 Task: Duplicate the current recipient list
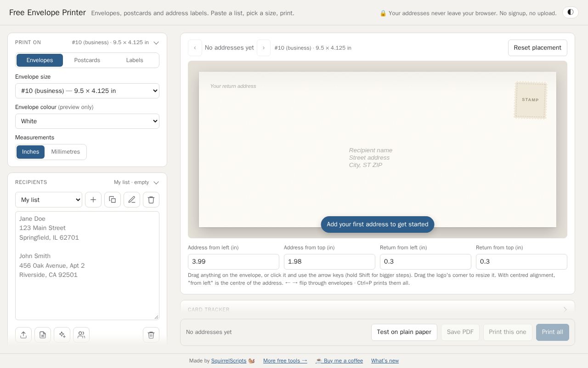click(113, 200)
